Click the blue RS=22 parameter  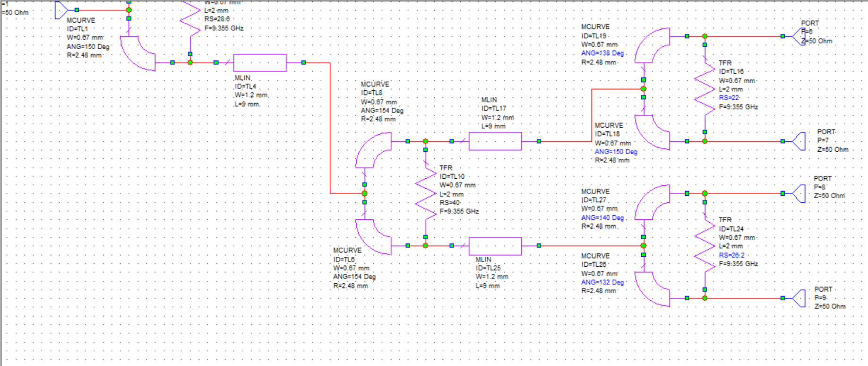(729, 98)
